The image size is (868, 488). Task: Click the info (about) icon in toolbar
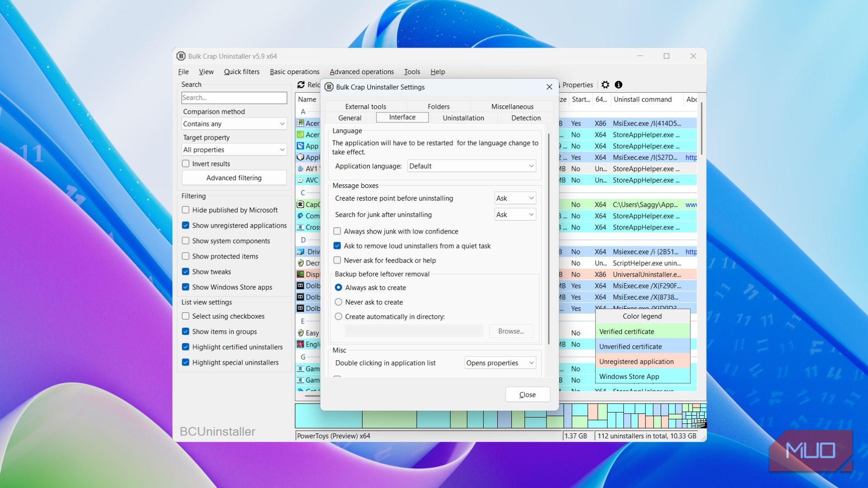click(x=618, y=84)
